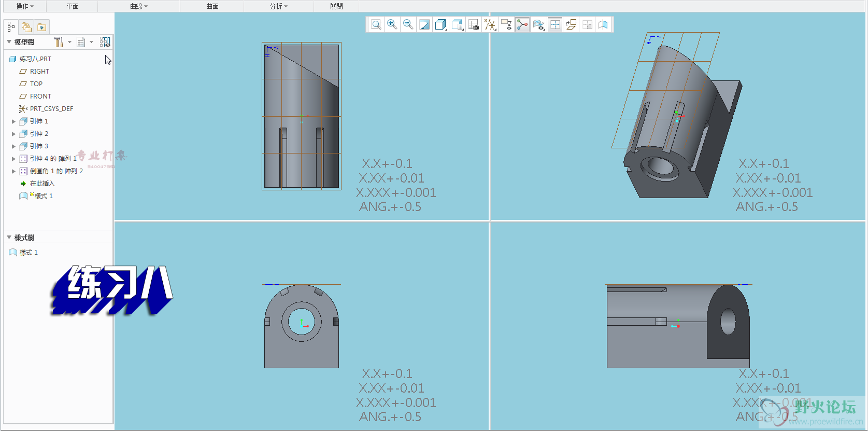Click the top-left top-view model viewport
This screenshot has height=431, width=868.
point(302,116)
